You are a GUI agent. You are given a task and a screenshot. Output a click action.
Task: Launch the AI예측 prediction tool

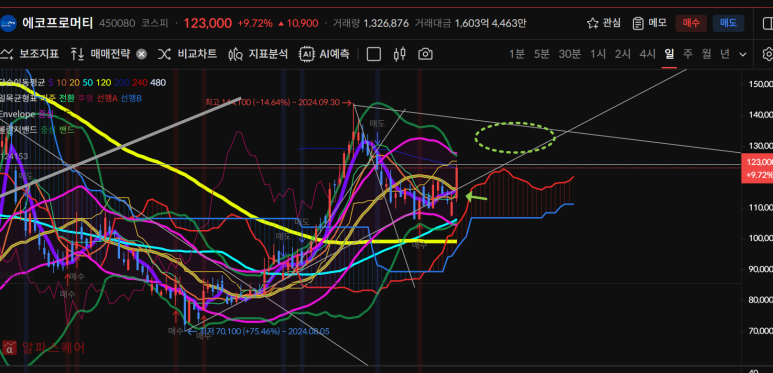pos(324,54)
